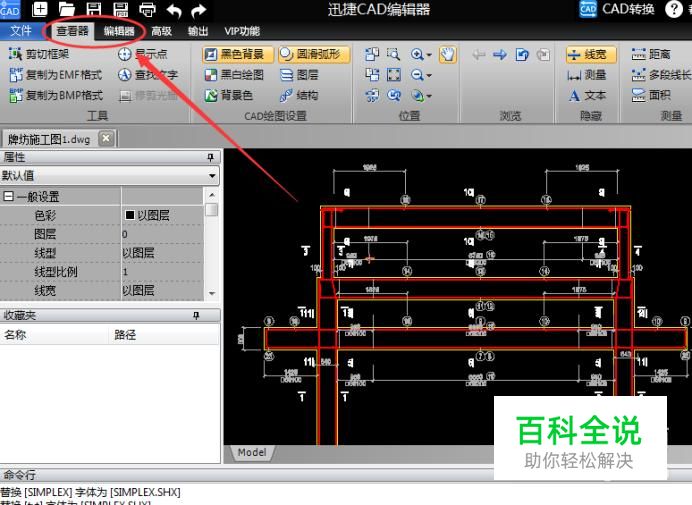Click 复制为BMP格式
The height and width of the screenshot is (505, 692).
[56, 95]
